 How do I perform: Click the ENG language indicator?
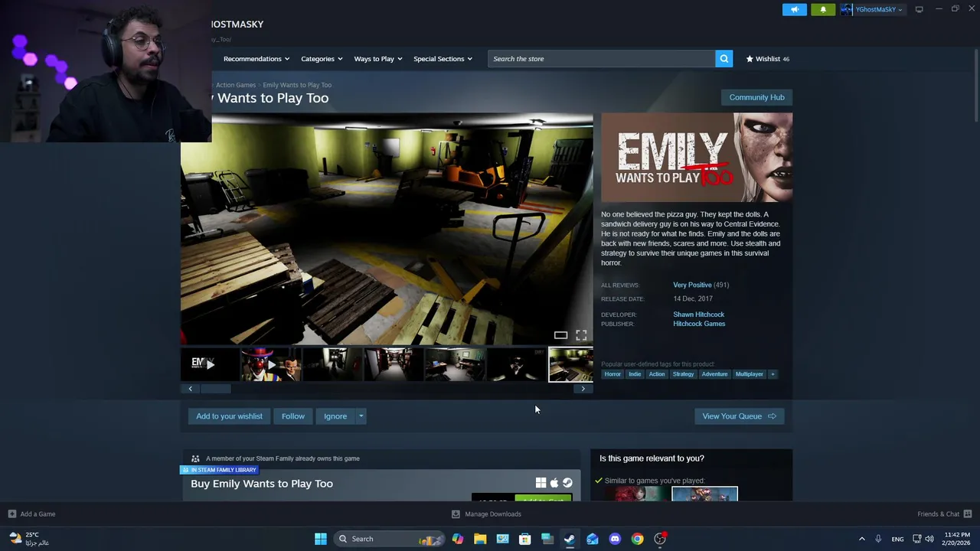897,539
